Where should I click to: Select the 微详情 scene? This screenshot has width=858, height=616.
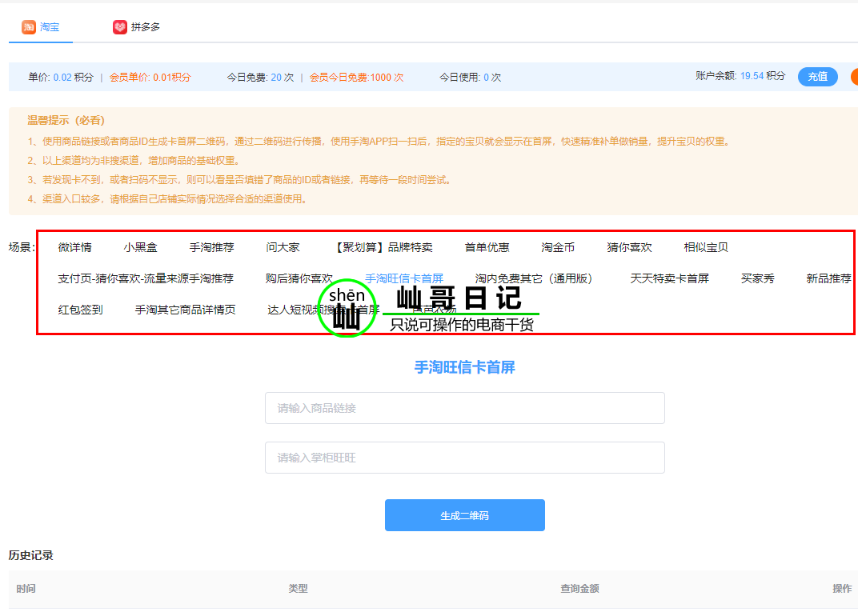point(75,247)
